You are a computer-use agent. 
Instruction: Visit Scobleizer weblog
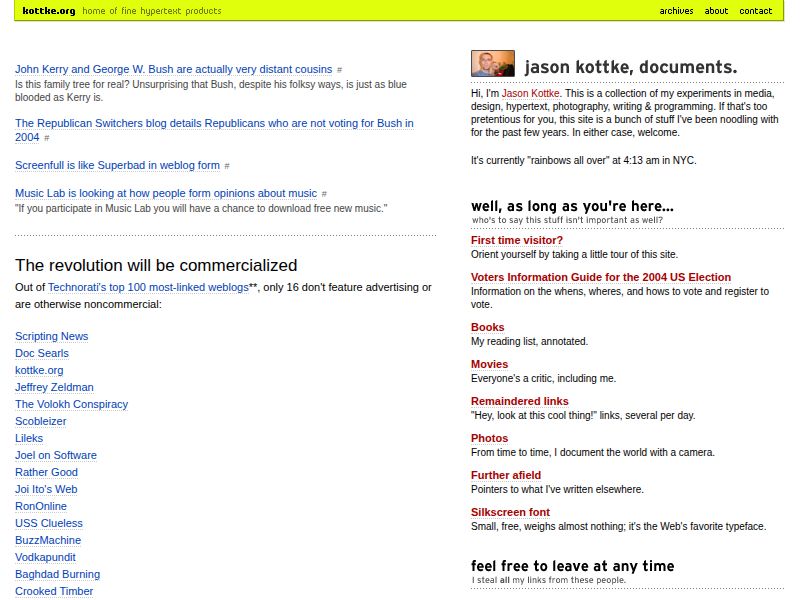(41, 421)
